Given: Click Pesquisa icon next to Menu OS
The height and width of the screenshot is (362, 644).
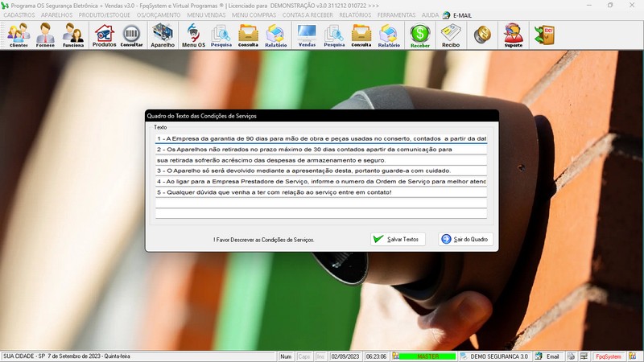Looking at the screenshot, I should pyautogui.click(x=221, y=35).
